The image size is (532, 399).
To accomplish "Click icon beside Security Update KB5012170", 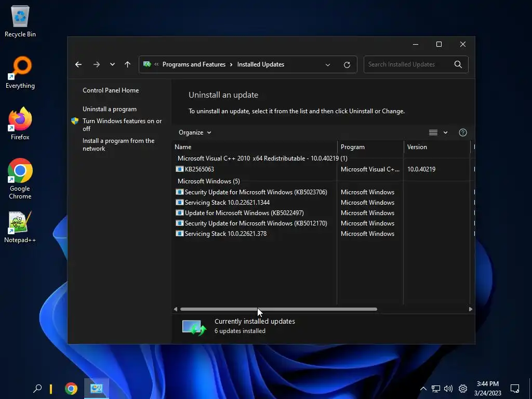I will (179, 223).
